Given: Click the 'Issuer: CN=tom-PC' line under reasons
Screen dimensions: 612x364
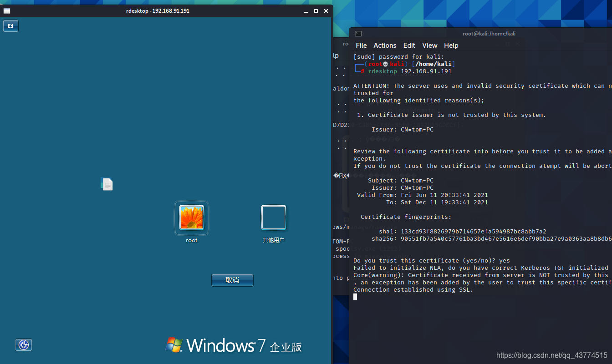Looking at the screenshot, I should click(x=403, y=130).
